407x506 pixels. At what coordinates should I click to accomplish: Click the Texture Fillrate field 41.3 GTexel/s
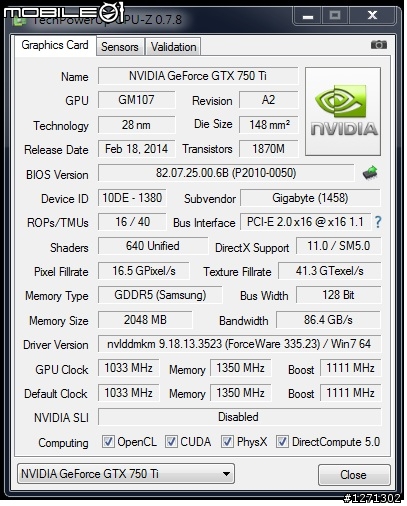330,271
